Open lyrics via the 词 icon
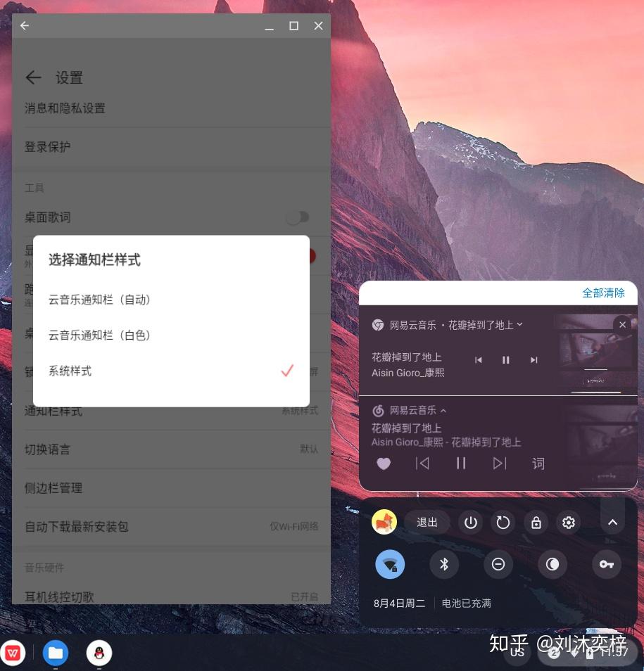The width and height of the screenshot is (644, 671). [538, 464]
